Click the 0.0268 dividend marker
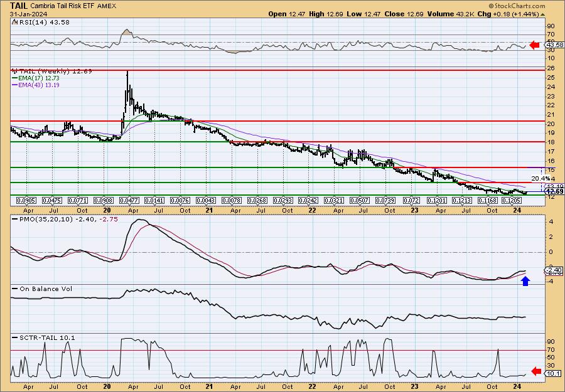The width and height of the screenshot is (565, 392). pyautogui.click(x=257, y=200)
